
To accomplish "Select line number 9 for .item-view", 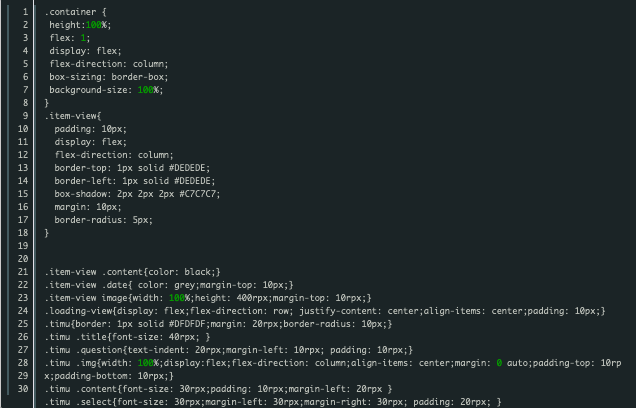I will click(x=26, y=116).
